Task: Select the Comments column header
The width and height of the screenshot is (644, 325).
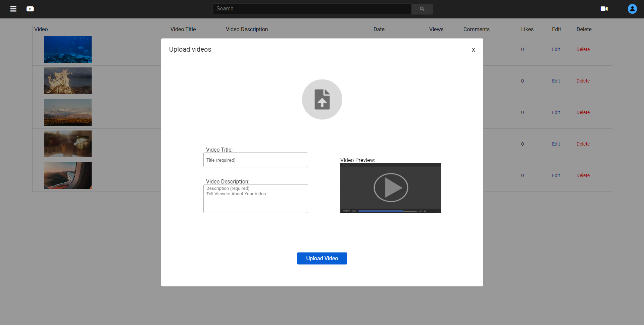Action: (476, 29)
